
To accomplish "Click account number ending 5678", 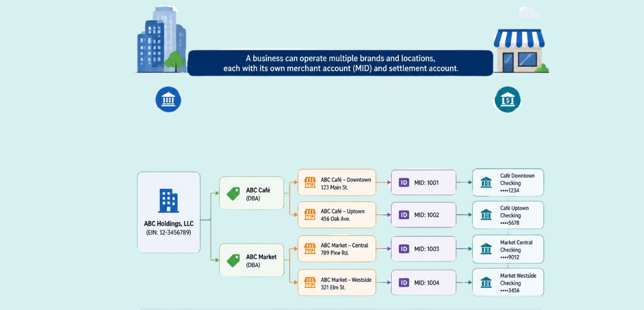I will (x=510, y=223).
